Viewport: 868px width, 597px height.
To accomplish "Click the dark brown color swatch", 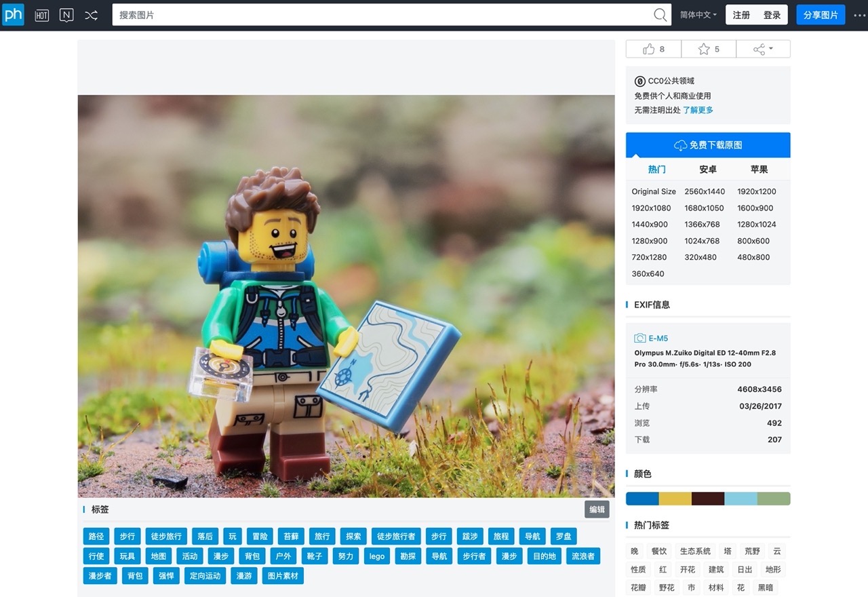I will click(x=708, y=499).
